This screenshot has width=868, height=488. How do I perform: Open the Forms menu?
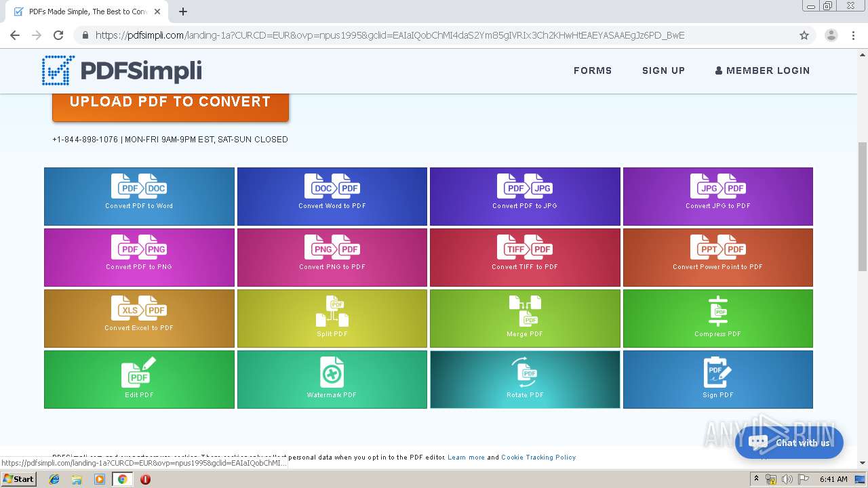[593, 70]
